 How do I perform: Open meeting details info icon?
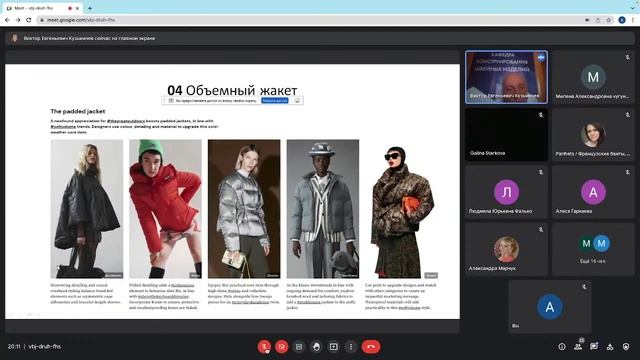click(562, 347)
